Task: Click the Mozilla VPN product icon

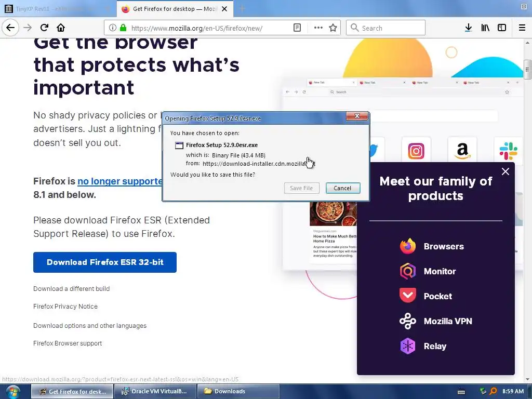Action: [408, 321]
